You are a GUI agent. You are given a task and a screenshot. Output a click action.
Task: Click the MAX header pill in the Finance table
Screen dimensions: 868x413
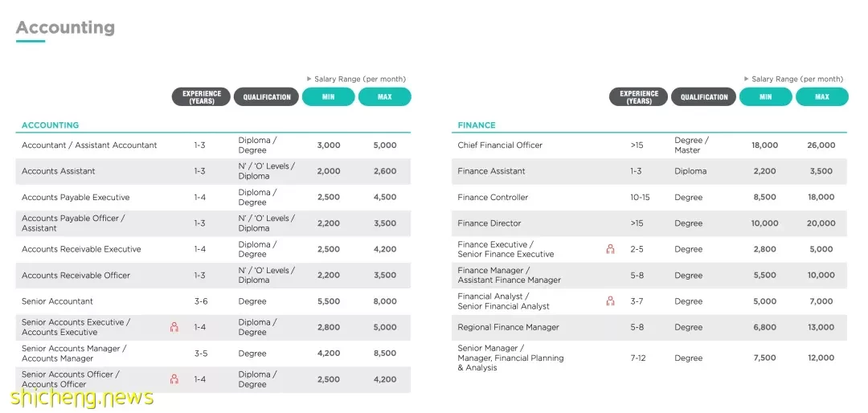pyautogui.click(x=822, y=97)
